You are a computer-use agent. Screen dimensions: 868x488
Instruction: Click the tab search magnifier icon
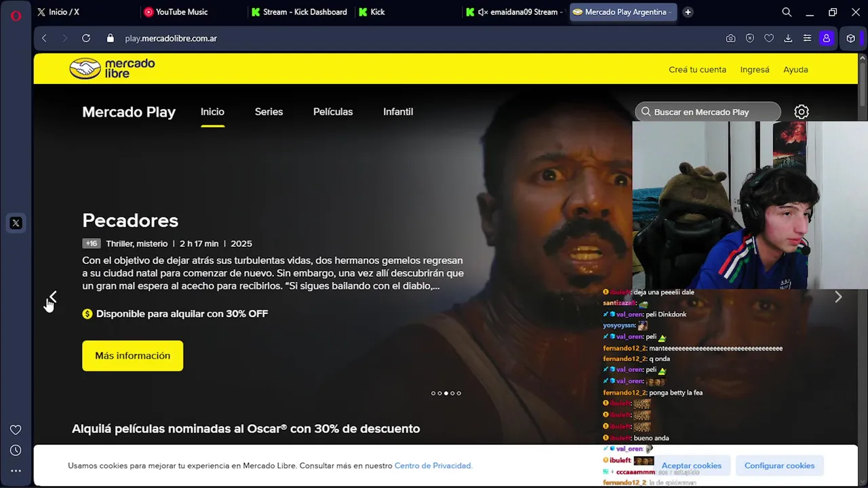pos(787,12)
